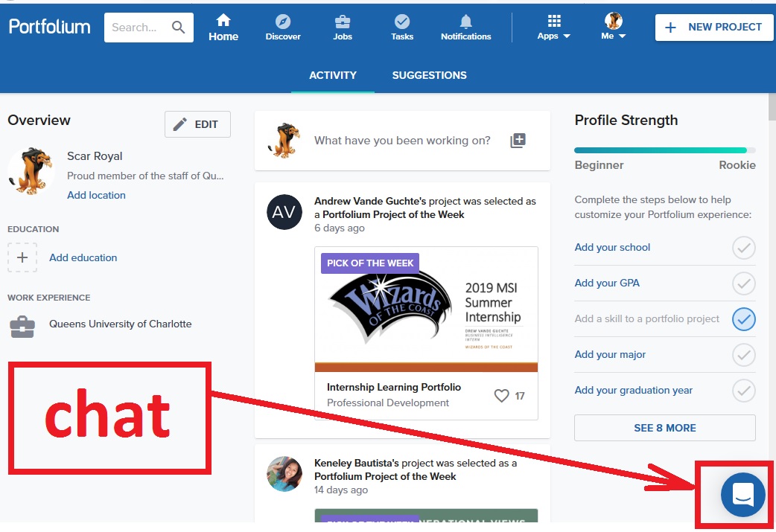Click the Add location link
This screenshot has width=776, height=532.
[97, 195]
